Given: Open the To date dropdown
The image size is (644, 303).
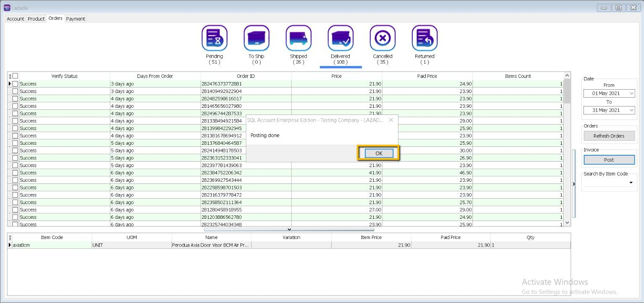Looking at the screenshot, I should 631,110.
